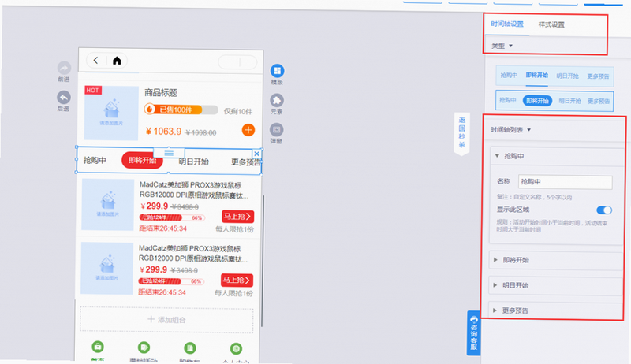Screen dimensions: 631x364
Task: Select the pill-style timeline type preview
Action: pyautogui.click(x=554, y=100)
